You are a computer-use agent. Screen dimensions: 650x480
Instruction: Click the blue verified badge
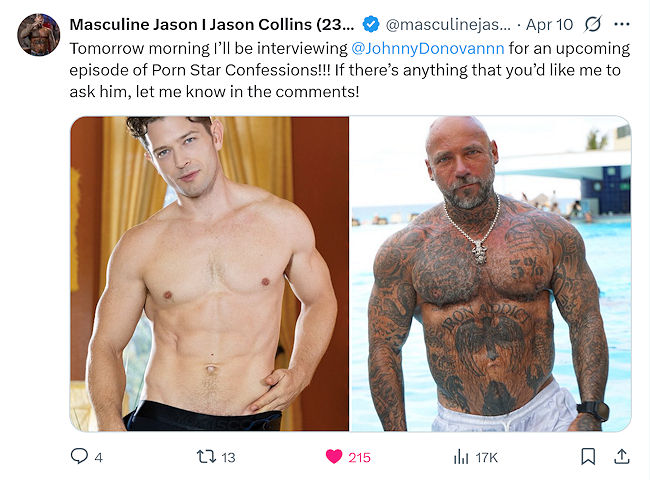click(x=371, y=24)
